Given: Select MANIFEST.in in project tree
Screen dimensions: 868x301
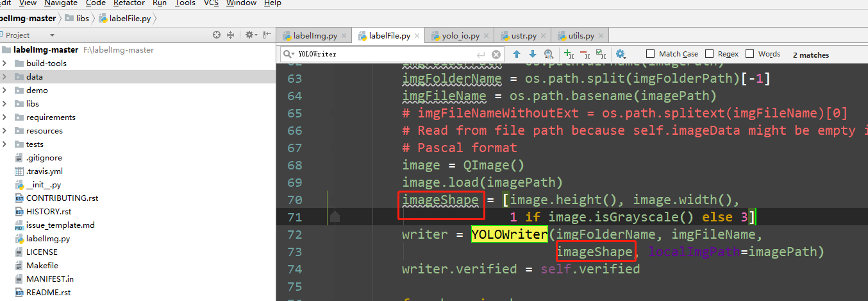Looking at the screenshot, I should click(50, 279).
